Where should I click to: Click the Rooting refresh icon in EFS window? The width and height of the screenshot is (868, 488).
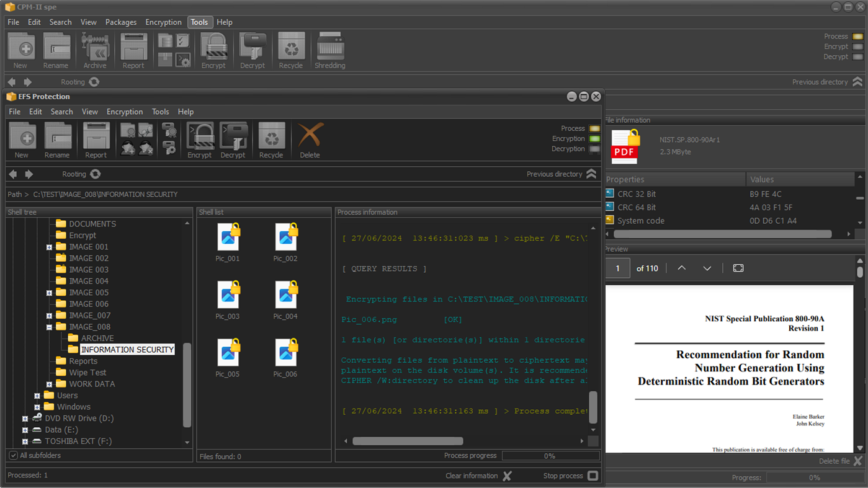95,174
